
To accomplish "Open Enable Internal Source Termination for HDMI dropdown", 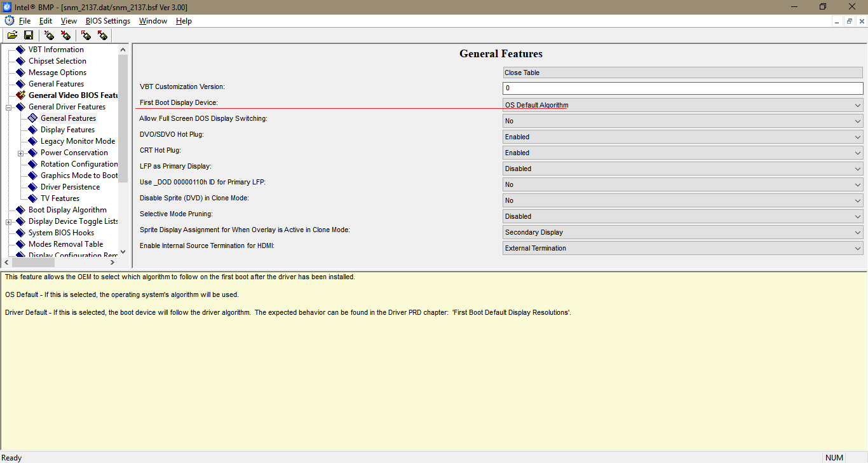I will tap(683, 248).
